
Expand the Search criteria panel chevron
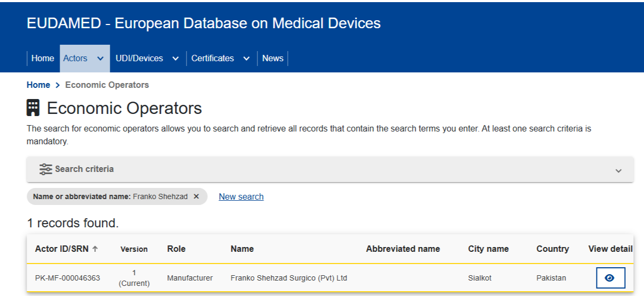[x=618, y=170]
